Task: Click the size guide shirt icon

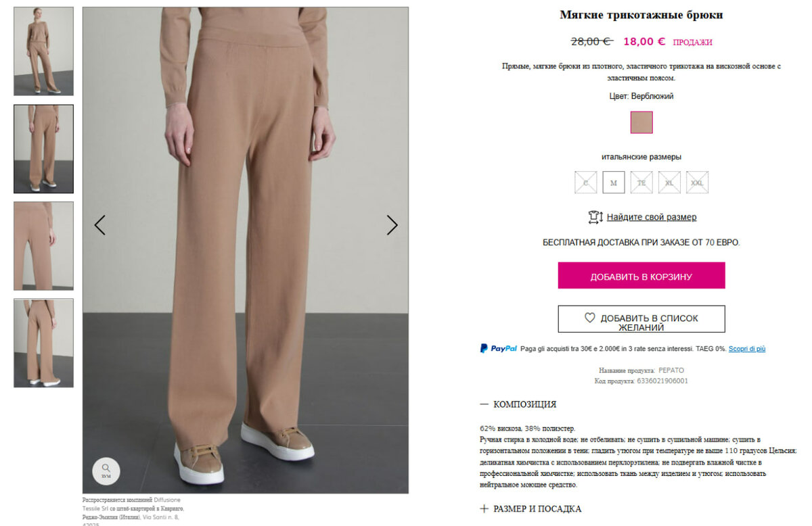Action: pos(595,217)
